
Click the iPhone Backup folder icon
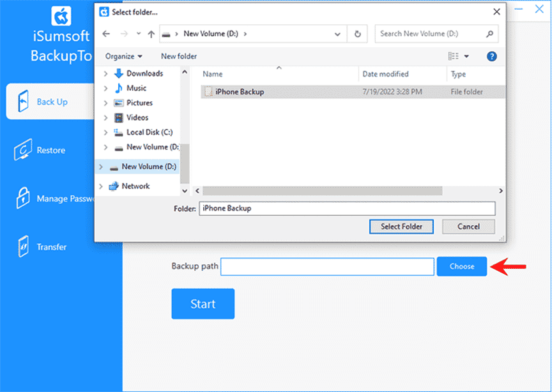pos(208,92)
